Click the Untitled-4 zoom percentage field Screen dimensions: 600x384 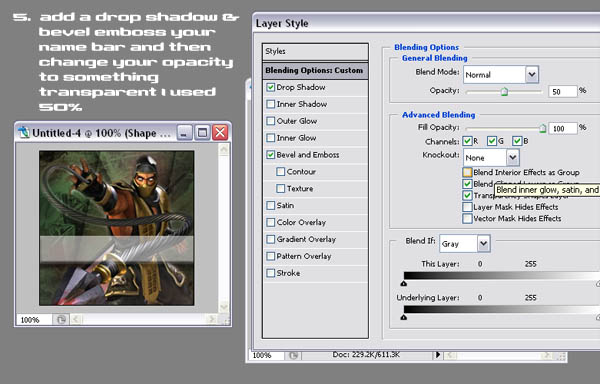click(x=34, y=320)
